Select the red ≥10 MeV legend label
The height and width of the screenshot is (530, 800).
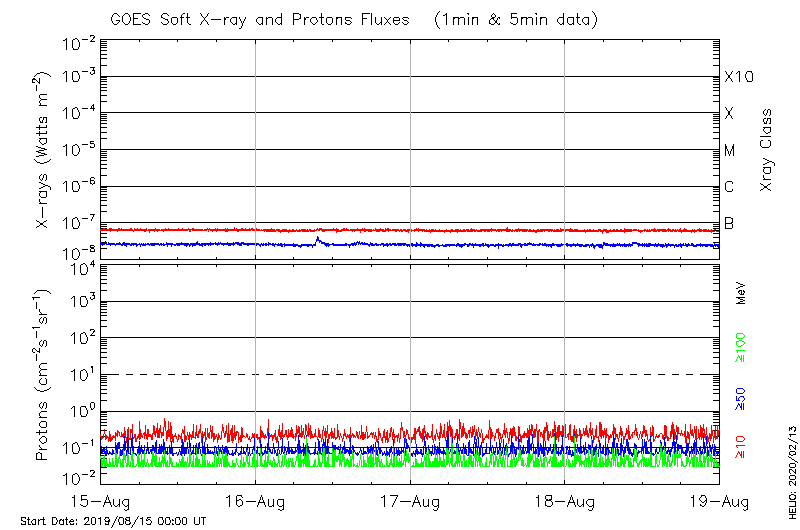741,445
